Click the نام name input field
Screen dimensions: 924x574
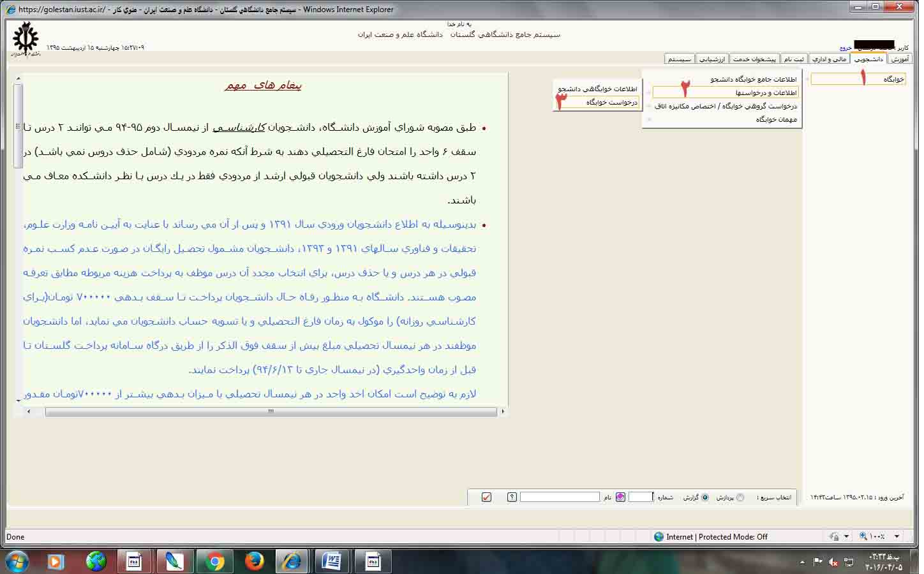pos(560,497)
